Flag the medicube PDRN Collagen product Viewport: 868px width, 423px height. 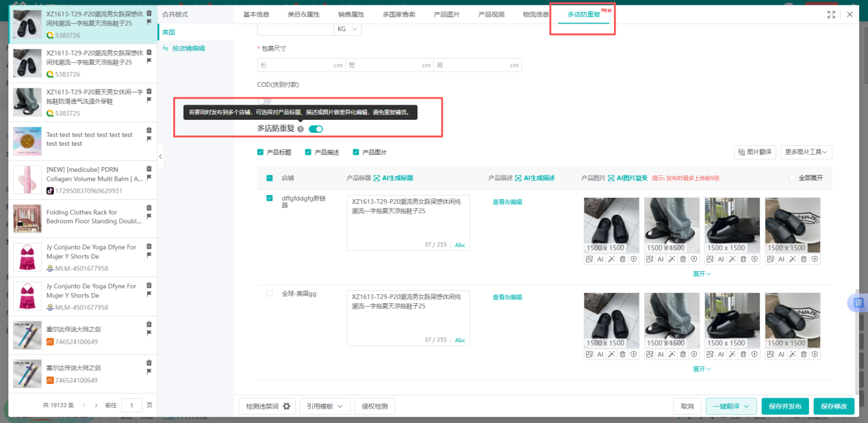point(149,178)
